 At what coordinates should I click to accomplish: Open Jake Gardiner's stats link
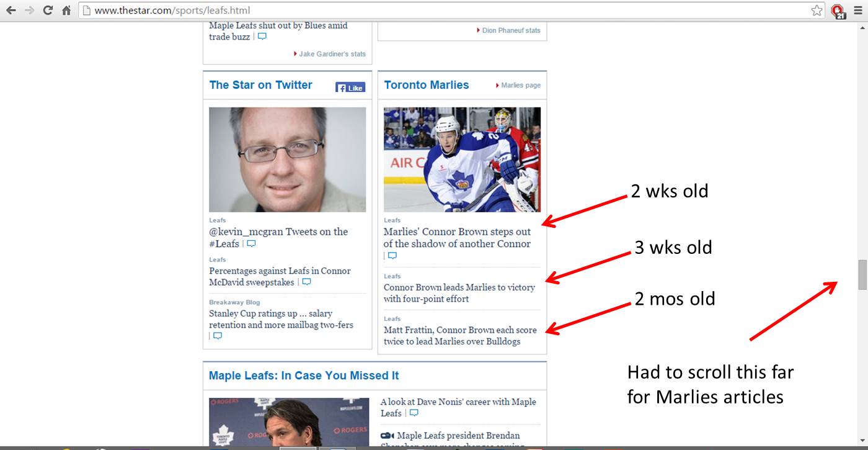pos(332,54)
